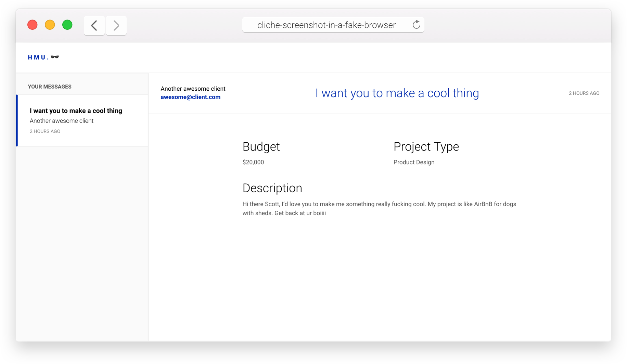Click the Project Type heading

point(426,147)
